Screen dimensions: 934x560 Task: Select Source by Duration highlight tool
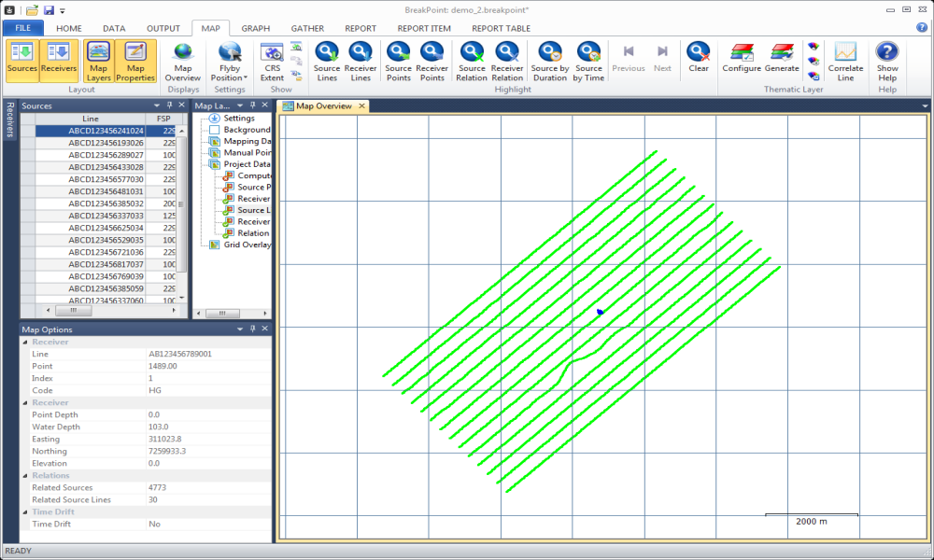click(x=549, y=52)
